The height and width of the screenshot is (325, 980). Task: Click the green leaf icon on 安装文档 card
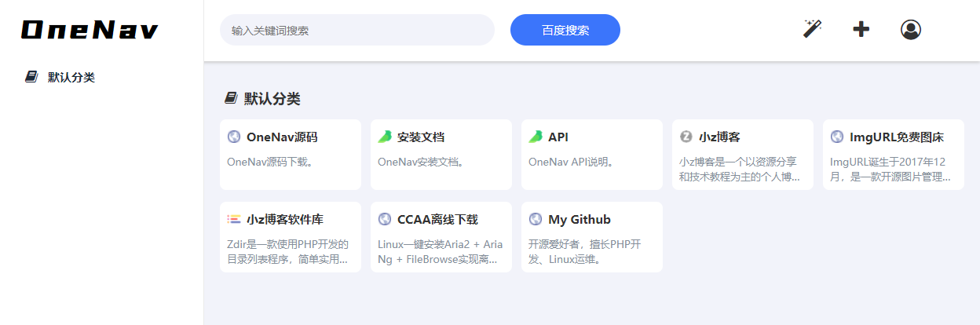pos(385,137)
